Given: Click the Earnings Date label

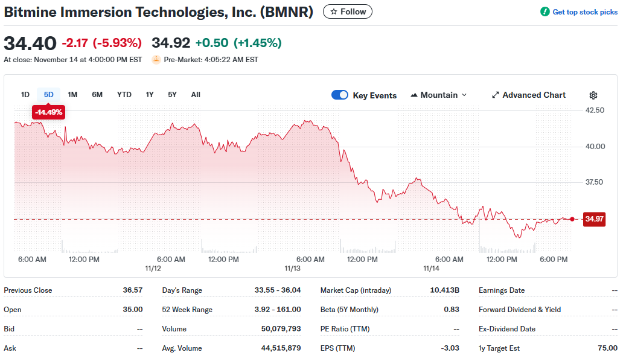Looking at the screenshot, I should pos(502,290).
